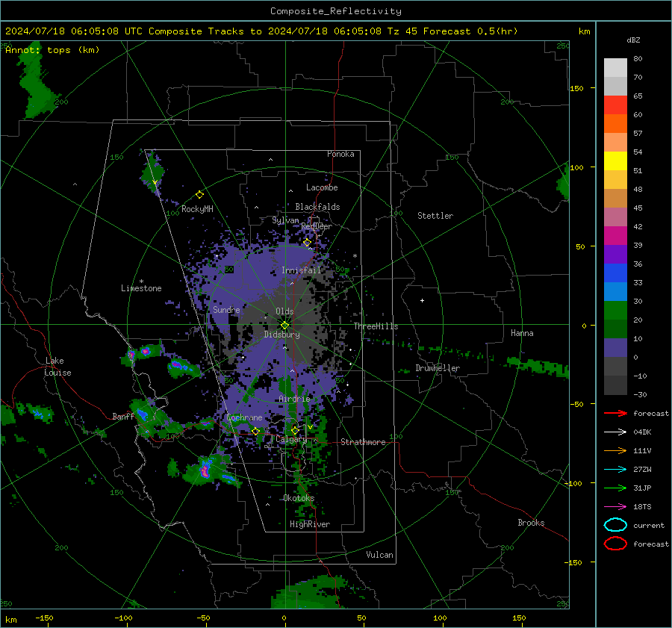The width and height of the screenshot is (672, 628).
Task: Click the yellow diamond marker near RockyMH
Action: click(199, 195)
